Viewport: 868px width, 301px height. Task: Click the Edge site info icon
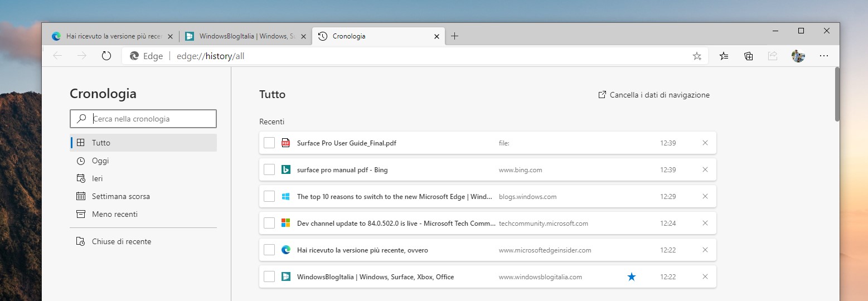pyautogui.click(x=134, y=56)
